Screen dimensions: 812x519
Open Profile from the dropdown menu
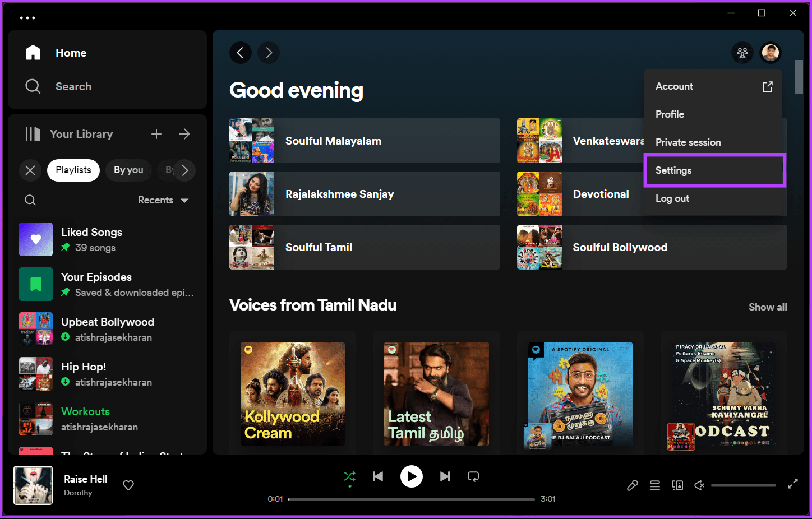[x=714, y=114]
